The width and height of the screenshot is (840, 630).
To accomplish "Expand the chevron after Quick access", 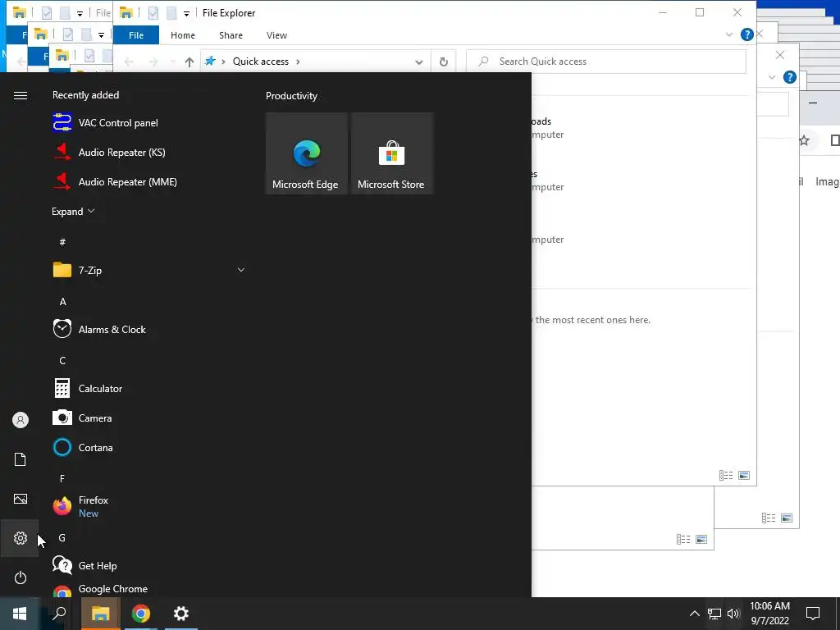I will (x=298, y=62).
